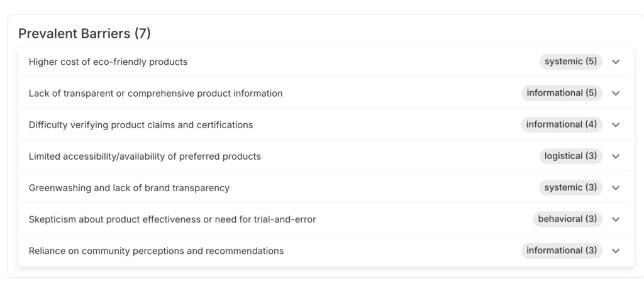Expand the Higher cost of eco-friendly products chevron
Viewport: 644px width, 281px height.
click(x=616, y=62)
